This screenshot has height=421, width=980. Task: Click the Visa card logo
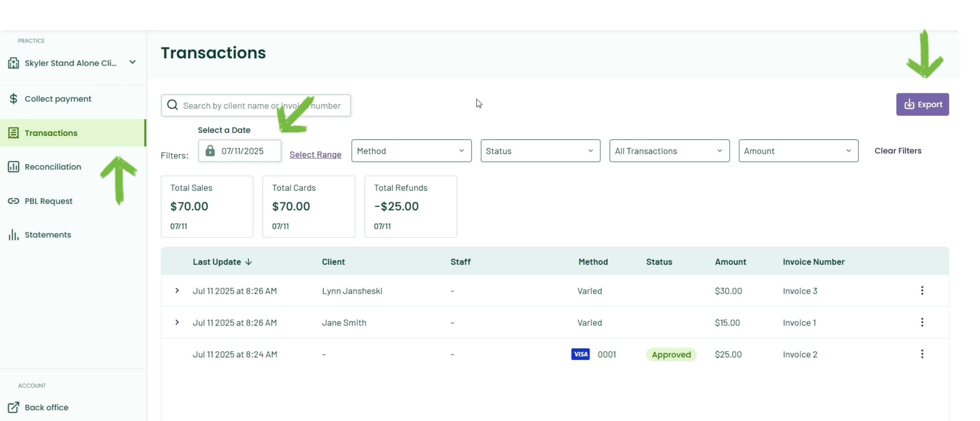[580, 354]
